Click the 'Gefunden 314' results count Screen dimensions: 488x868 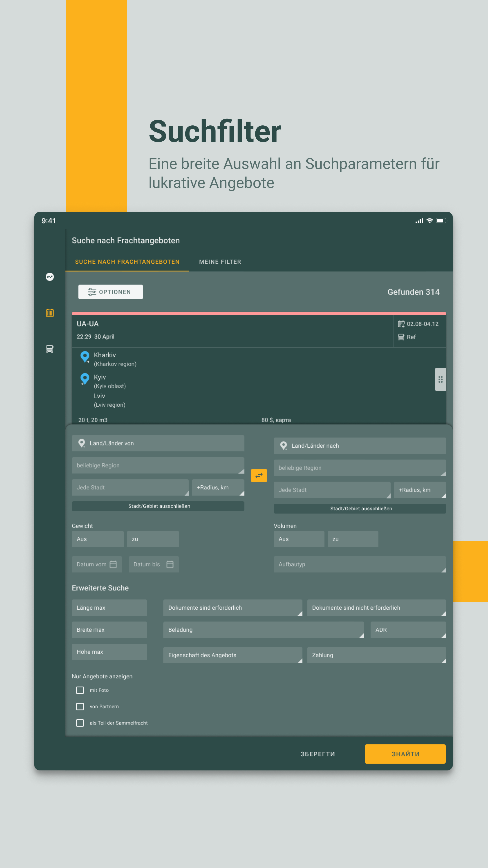coord(413,292)
